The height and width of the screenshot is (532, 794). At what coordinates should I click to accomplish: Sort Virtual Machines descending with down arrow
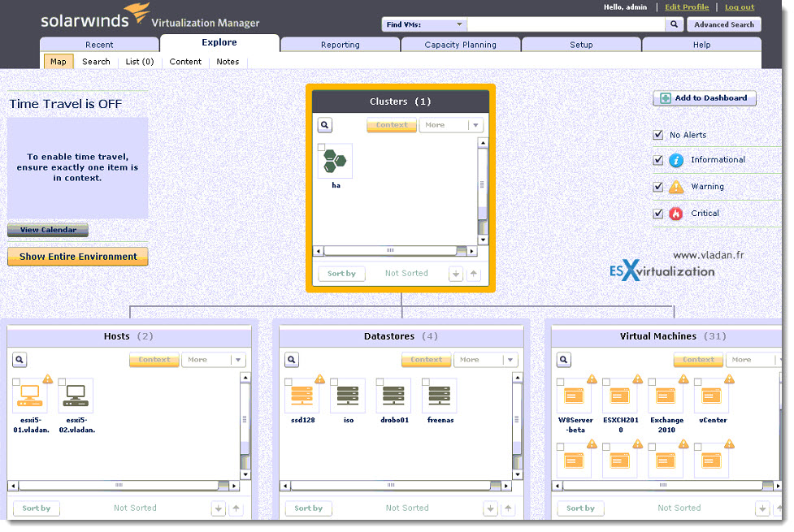pyautogui.click(x=762, y=508)
